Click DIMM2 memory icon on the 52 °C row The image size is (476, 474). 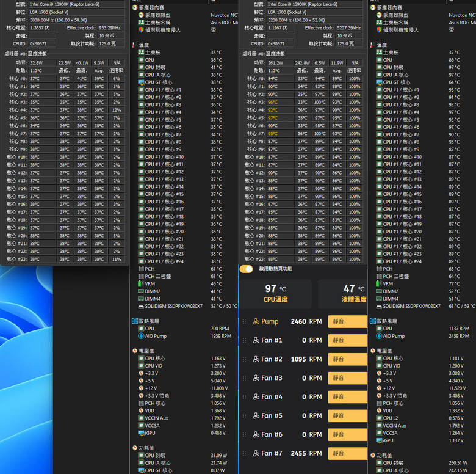pyautogui.click(x=379, y=291)
